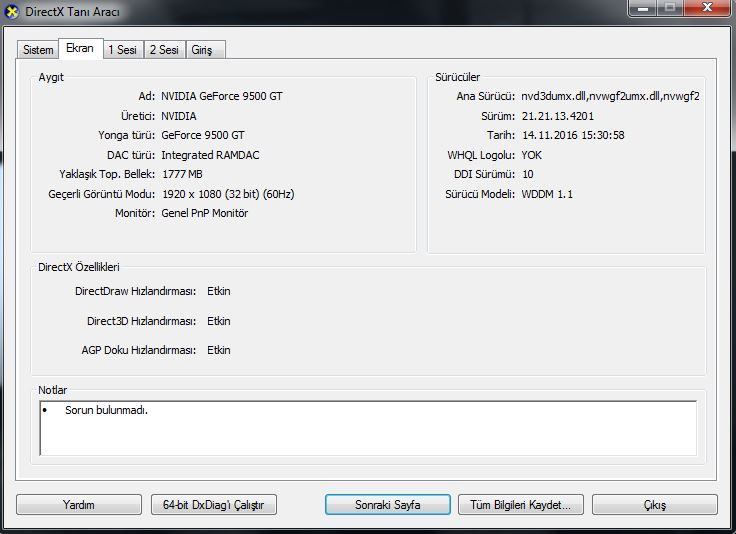736x534 pixels.
Task: Select the text 'NVIDIA GeForce 9500 GT'
Action: pos(222,96)
